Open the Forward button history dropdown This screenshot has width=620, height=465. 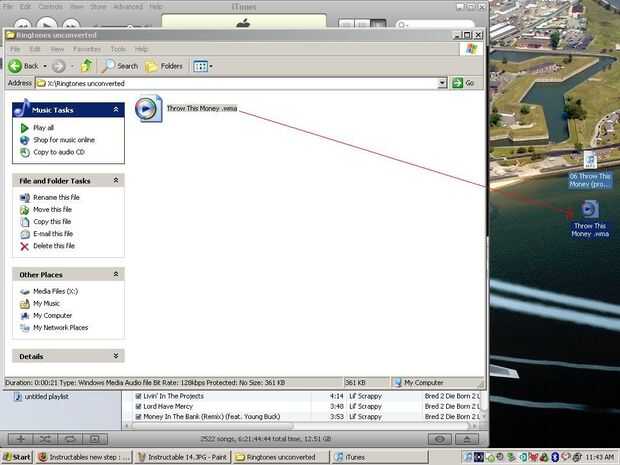tap(72, 66)
